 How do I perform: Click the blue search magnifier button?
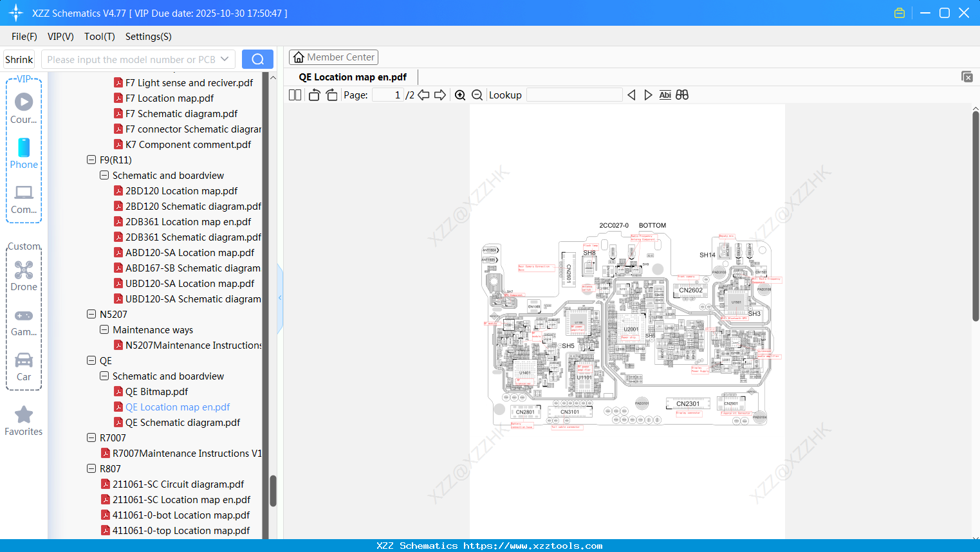(x=257, y=59)
